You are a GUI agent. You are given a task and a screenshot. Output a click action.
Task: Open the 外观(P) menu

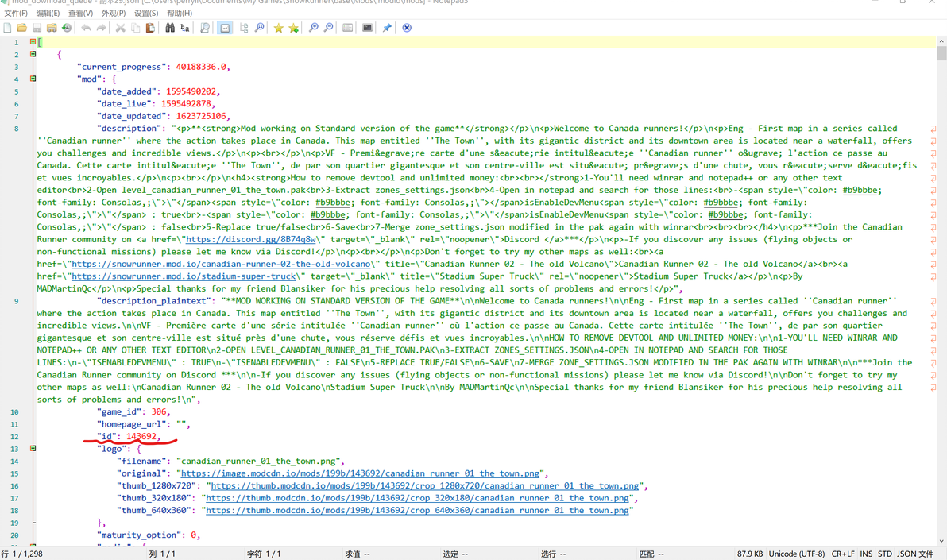pos(114,13)
